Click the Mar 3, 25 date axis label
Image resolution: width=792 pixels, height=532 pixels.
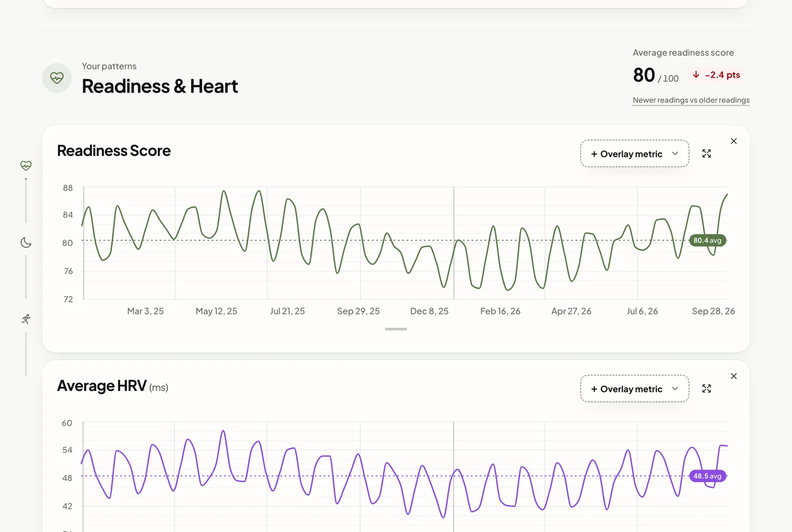pos(146,311)
